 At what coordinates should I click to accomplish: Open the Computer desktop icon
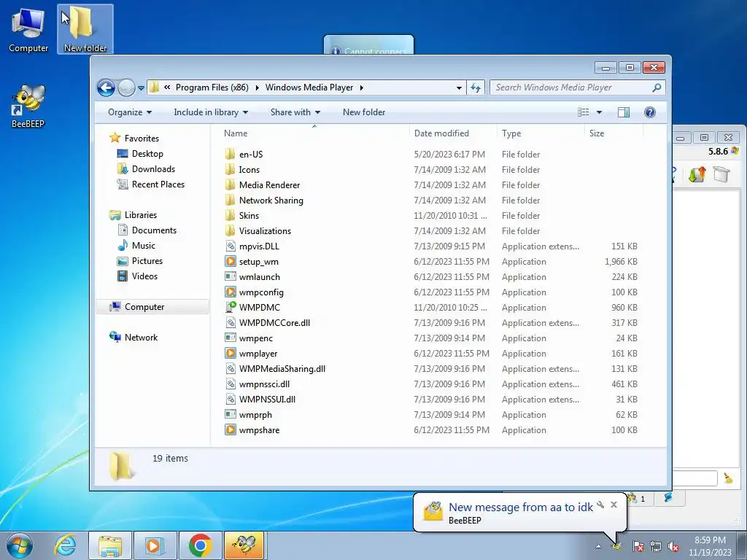(x=28, y=30)
